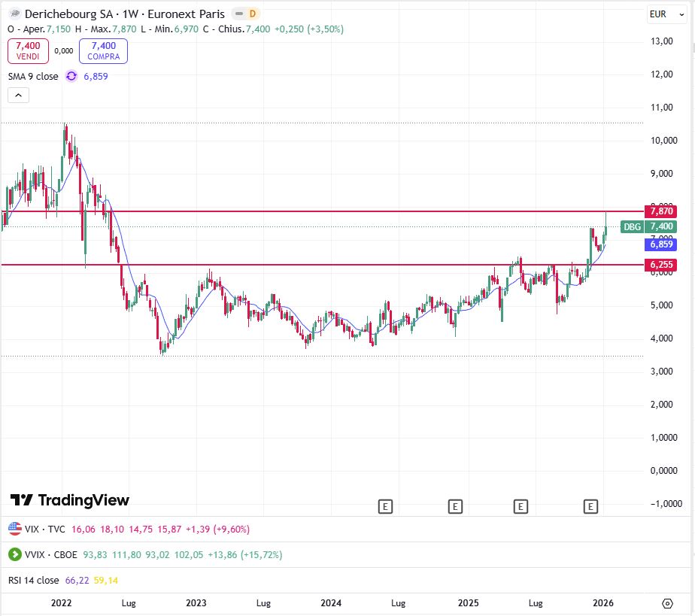Open the earnings marker before Lug 2025

[x=520, y=506]
